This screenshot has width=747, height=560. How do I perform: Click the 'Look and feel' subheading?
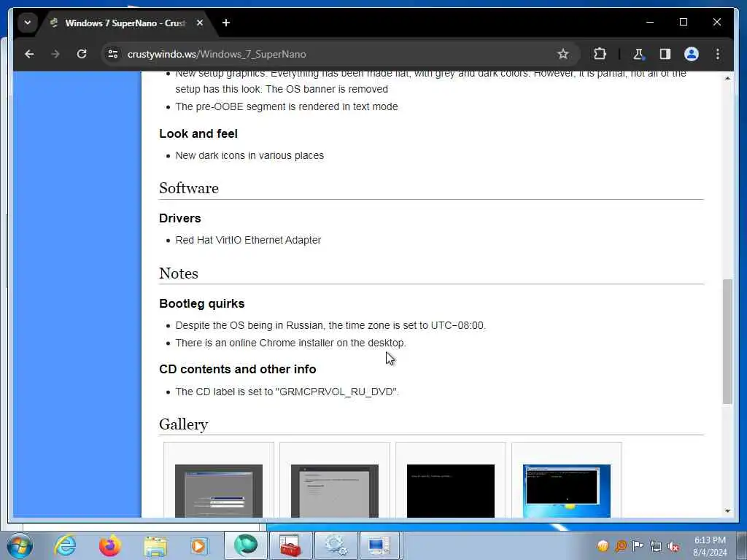click(198, 134)
